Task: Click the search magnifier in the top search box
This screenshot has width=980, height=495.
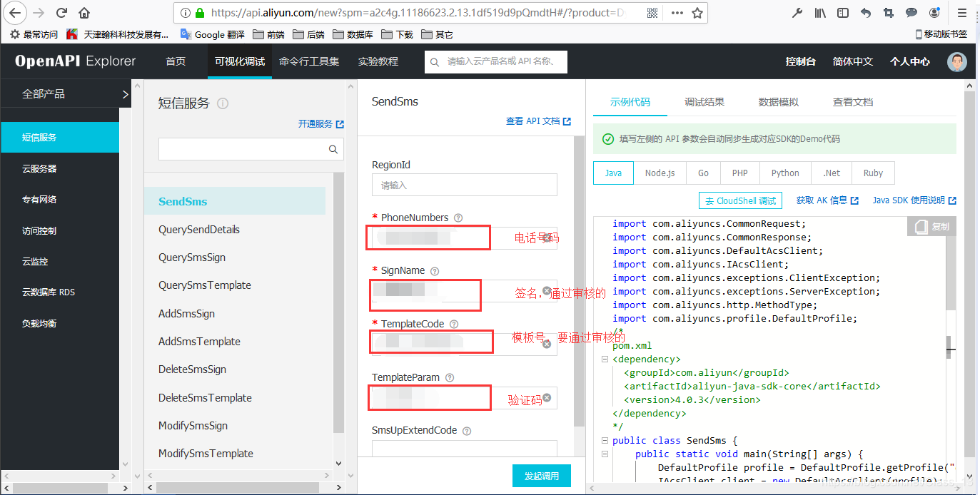Action: pos(435,62)
